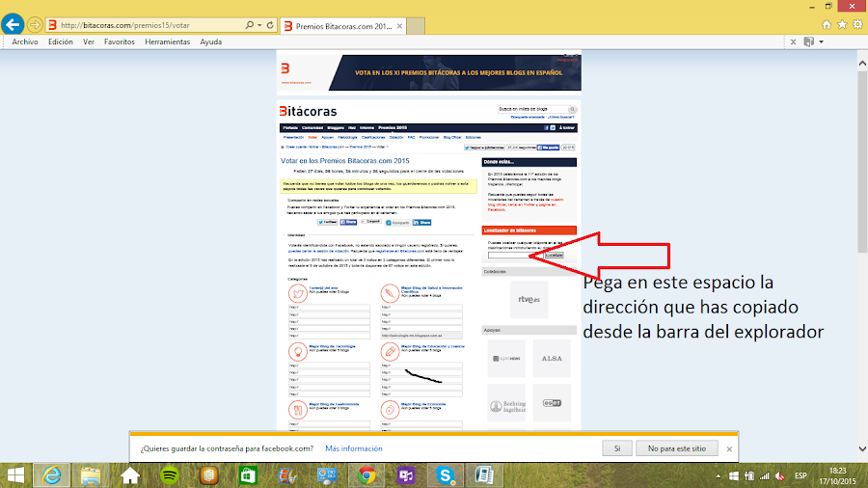The width and height of the screenshot is (868, 488).
Task: Select the Premios Bitacoras.com tab
Action: [343, 26]
